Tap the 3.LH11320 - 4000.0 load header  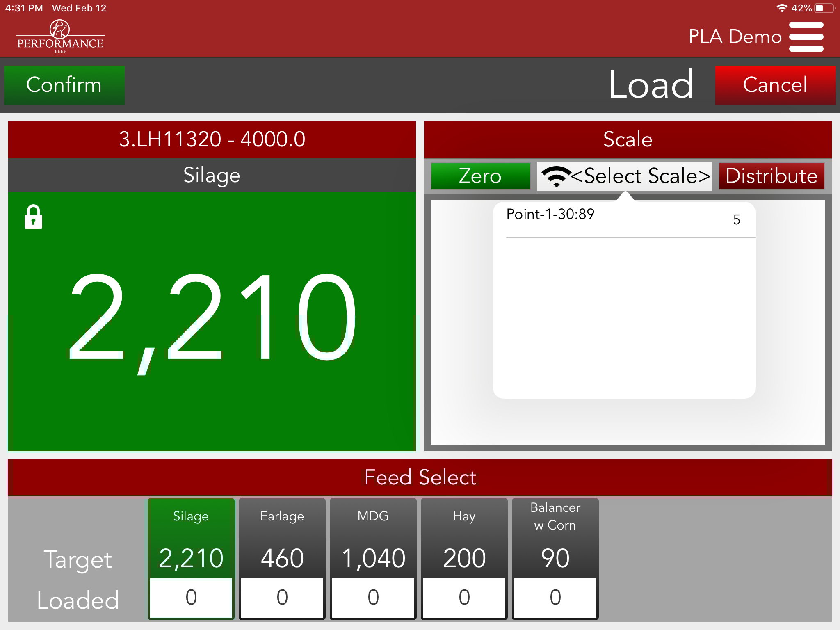pos(212,139)
